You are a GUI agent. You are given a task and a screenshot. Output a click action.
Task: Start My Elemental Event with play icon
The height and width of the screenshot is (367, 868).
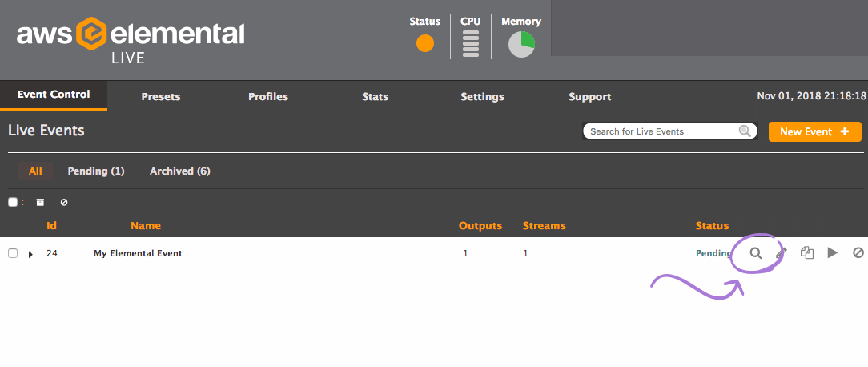click(833, 253)
